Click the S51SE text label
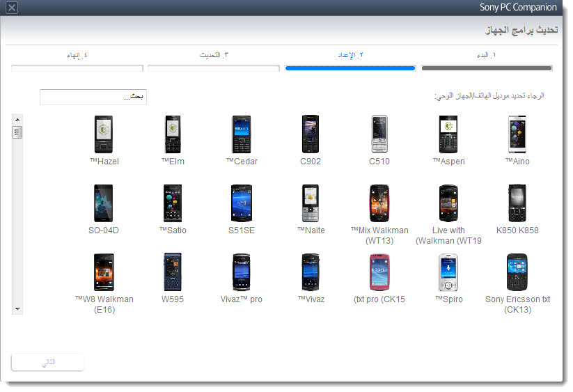The image size is (573, 392). coord(242,230)
